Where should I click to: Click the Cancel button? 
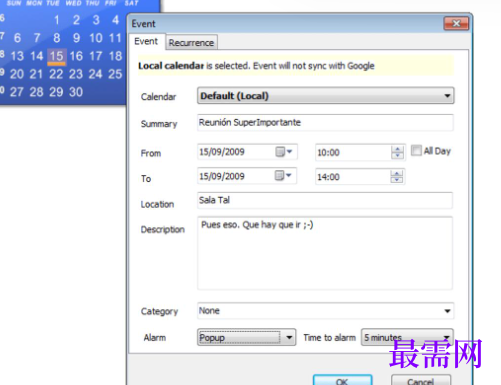click(x=421, y=380)
